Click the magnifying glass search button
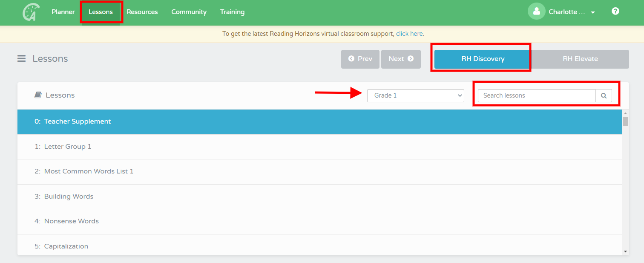The height and width of the screenshot is (263, 644). click(x=604, y=95)
